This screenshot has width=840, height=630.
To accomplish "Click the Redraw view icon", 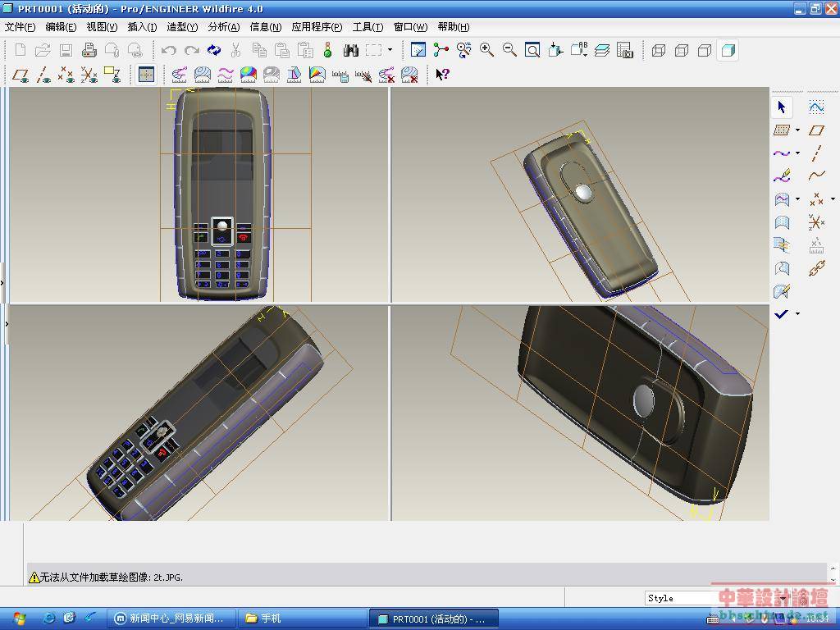I will (418, 50).
